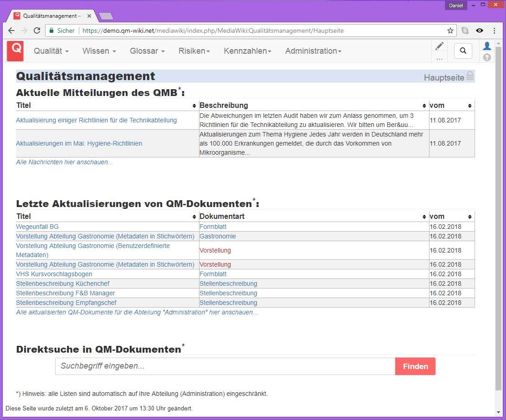Sort QMB messages by vom date column
Screen dimensions: 506x420
pos(470,106)
